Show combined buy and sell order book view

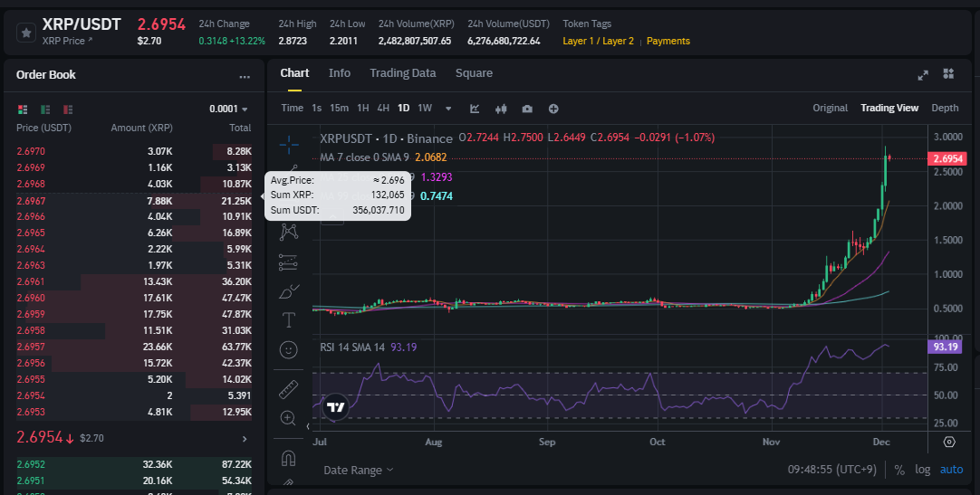[23, 109]
